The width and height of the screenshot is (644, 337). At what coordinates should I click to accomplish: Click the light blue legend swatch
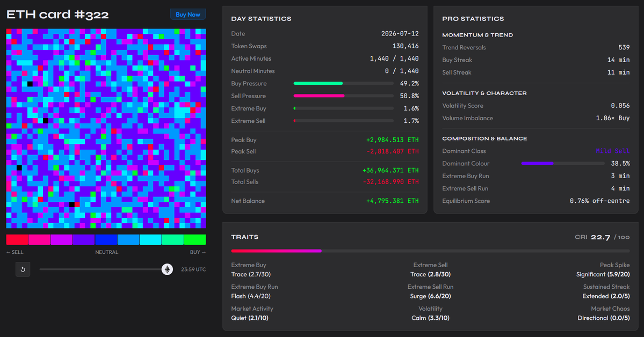click(x=128, y=240)
